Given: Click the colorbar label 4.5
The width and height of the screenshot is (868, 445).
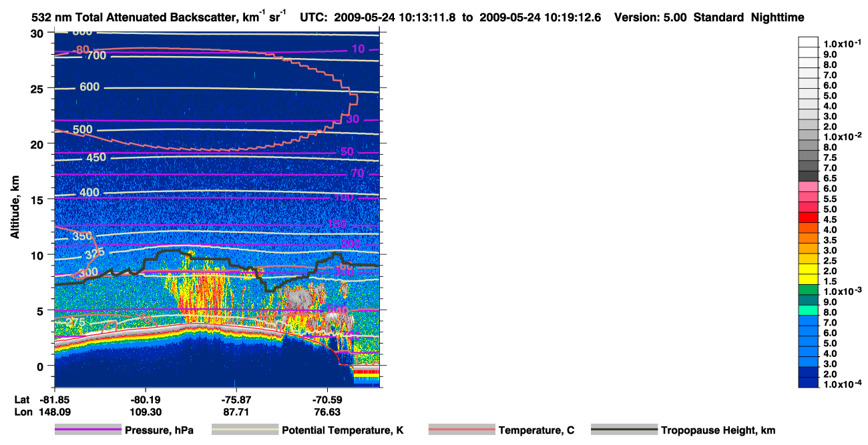Looking at the screenshot, I should click(830, 219).
